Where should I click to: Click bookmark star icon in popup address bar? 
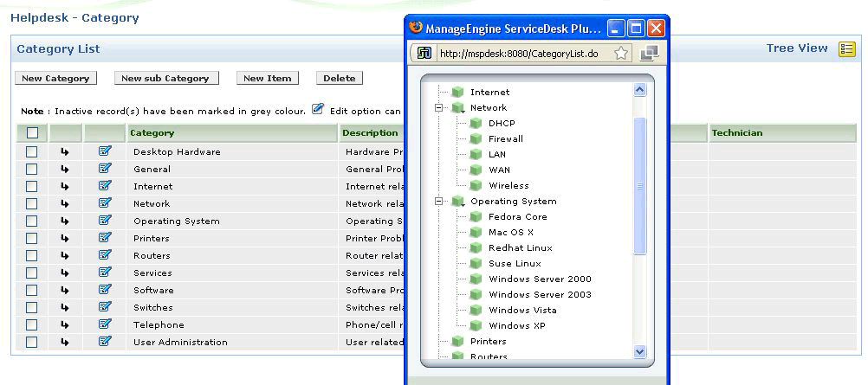pyautogui.click(x=621, y=53)
